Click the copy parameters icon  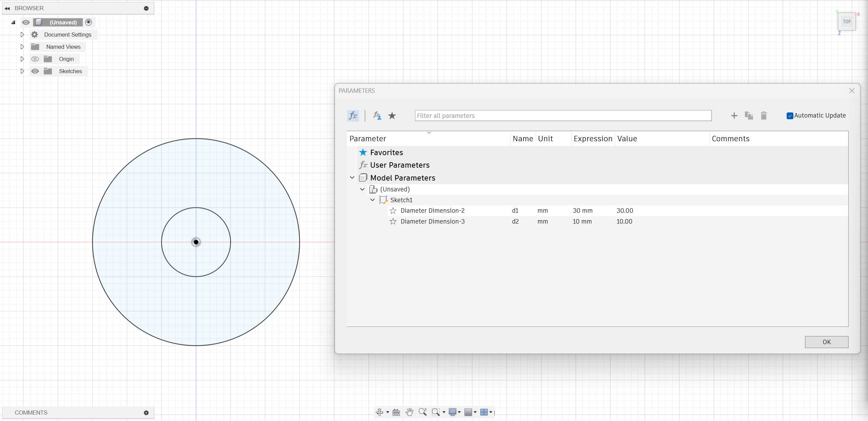tap(749, 115)
